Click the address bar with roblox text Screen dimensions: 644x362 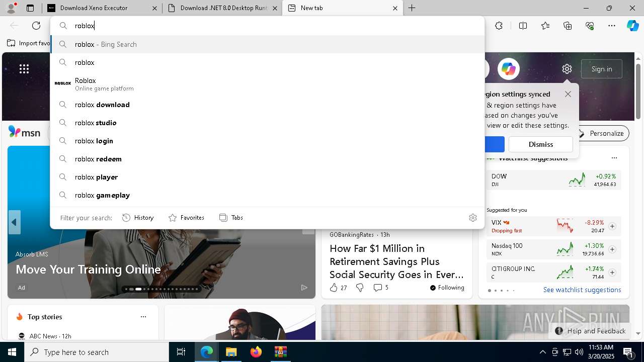click(x=267, y=26)
